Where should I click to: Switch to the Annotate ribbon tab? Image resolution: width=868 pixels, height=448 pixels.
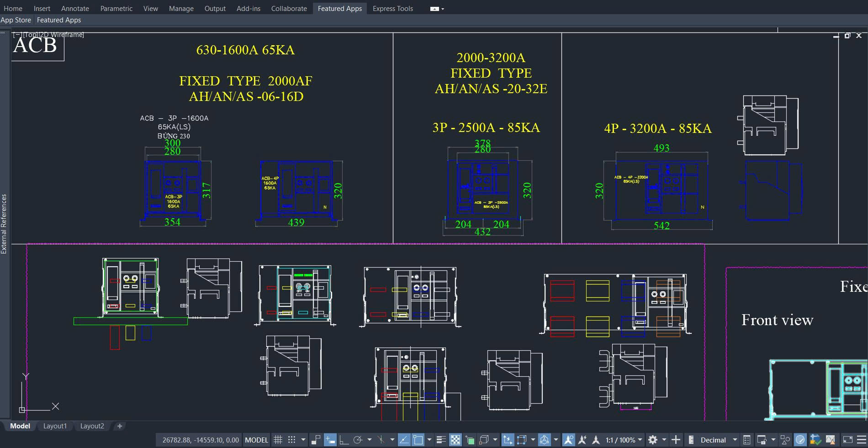(x=75, y=8)
